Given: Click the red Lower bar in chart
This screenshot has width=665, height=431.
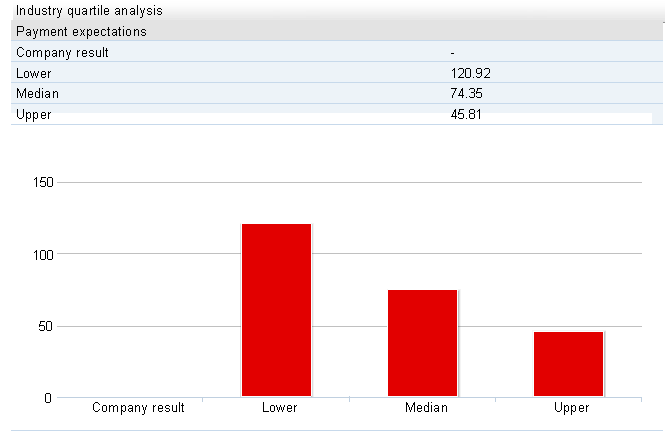Looking at the screenshot, I should point(276,310).
